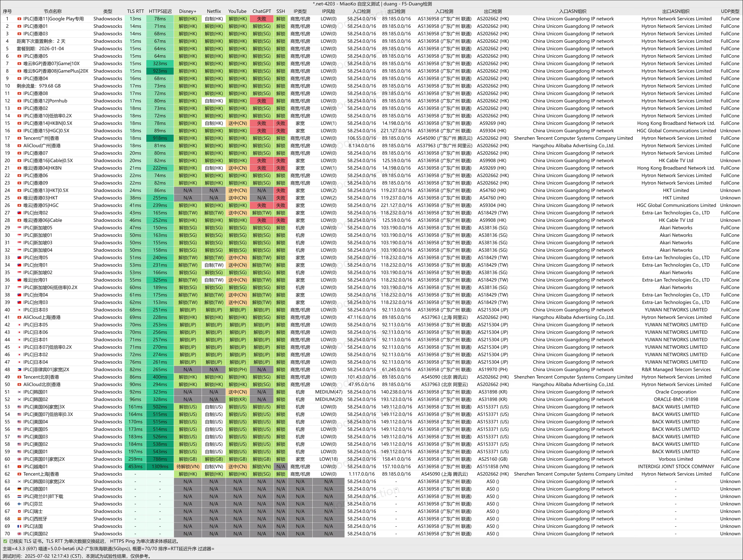Screen dimensions: 743x560
Task: Click the YouTube column header
Action: (x=237, y=11)
